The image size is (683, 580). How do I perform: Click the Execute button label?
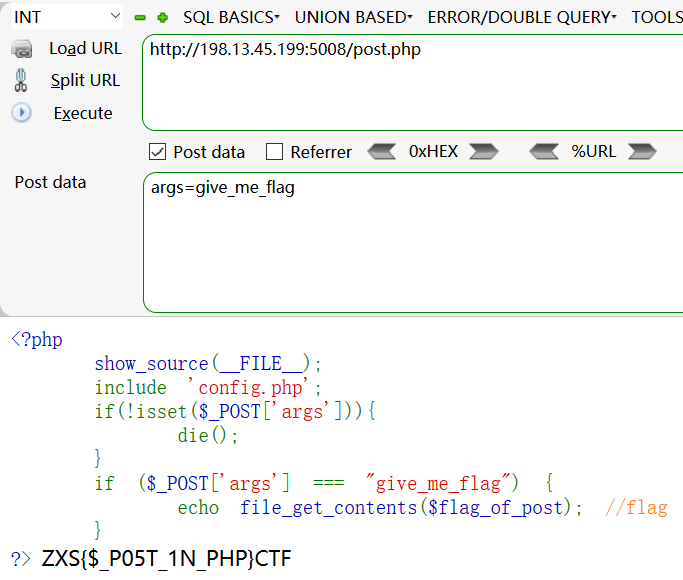83,113
